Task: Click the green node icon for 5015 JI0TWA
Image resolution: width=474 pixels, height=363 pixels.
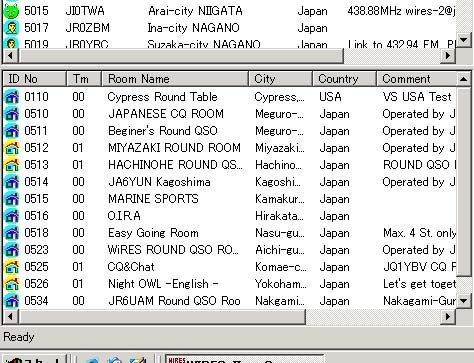Action: [11, 11]
